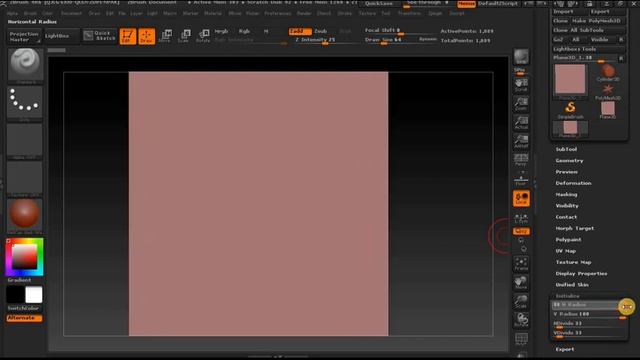Toggle Edit mode button

(128, 36)
